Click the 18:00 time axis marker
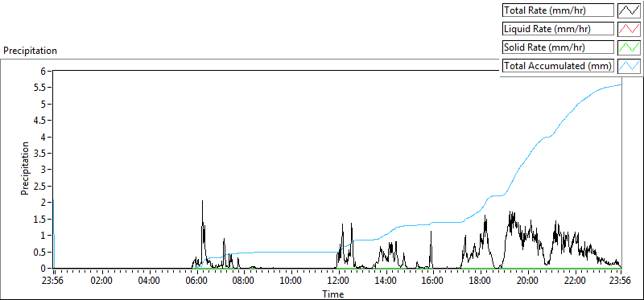 click(479, 282)
